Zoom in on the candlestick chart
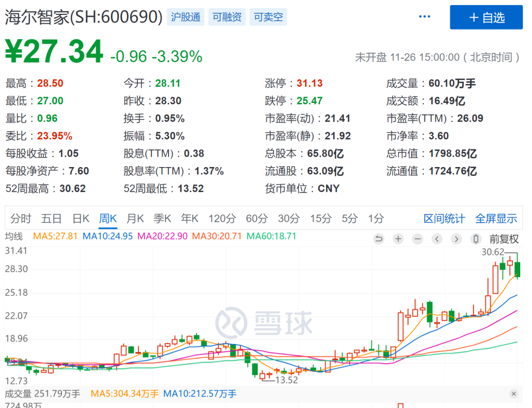532x408 pixels. (398, 238)
